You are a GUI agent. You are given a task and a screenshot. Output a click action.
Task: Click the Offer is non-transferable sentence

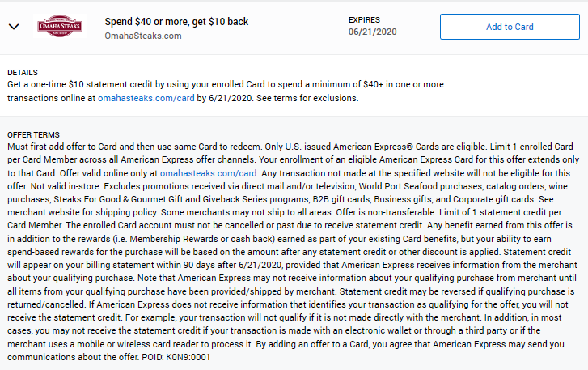click(x=387, y=212)
